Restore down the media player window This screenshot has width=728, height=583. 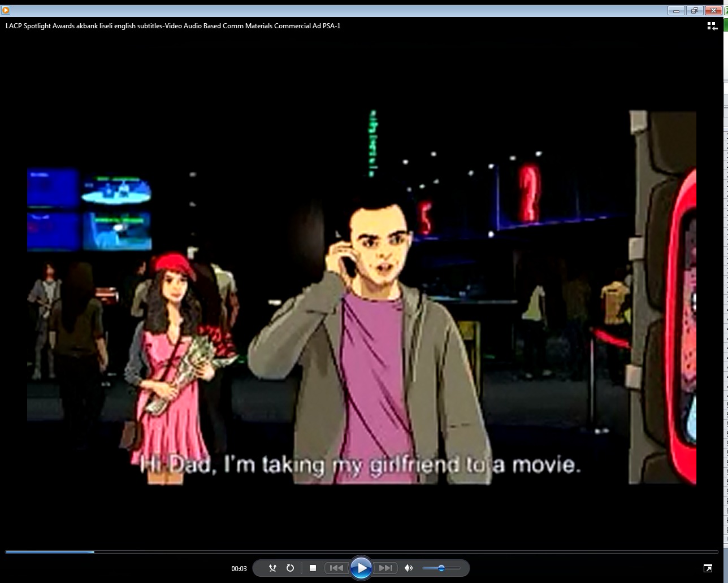point(695,10)
